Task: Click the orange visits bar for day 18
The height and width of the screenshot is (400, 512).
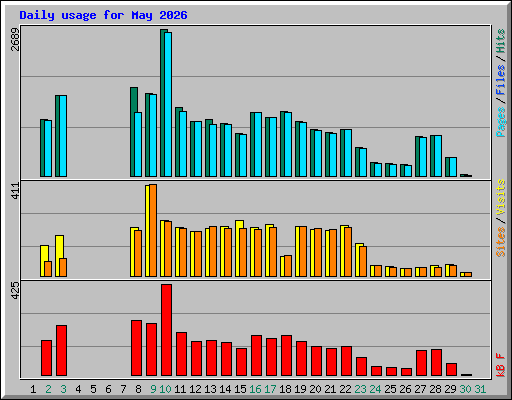Action: [x=288, y=266]
